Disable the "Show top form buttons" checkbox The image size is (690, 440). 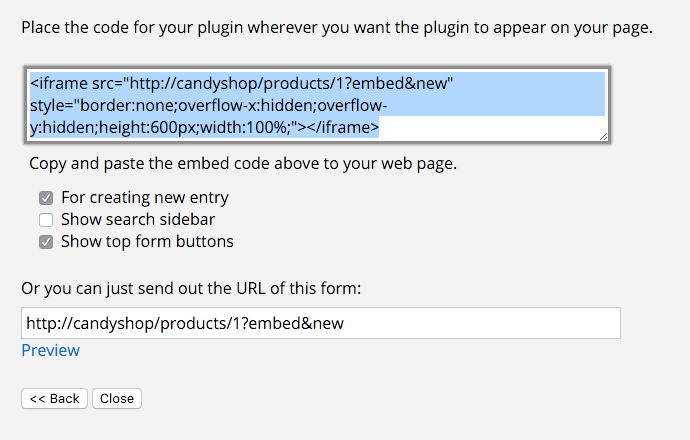pos(46,242)
